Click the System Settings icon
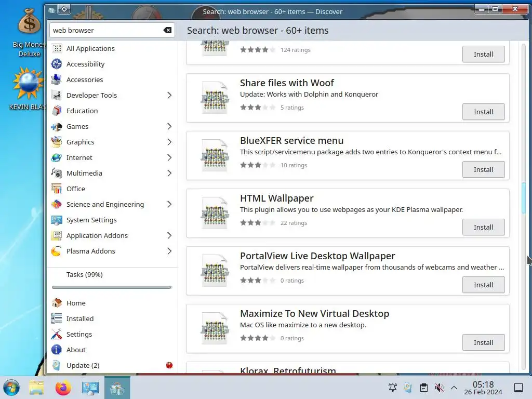This screenshot has width=532, height=399. pos(57,220)
